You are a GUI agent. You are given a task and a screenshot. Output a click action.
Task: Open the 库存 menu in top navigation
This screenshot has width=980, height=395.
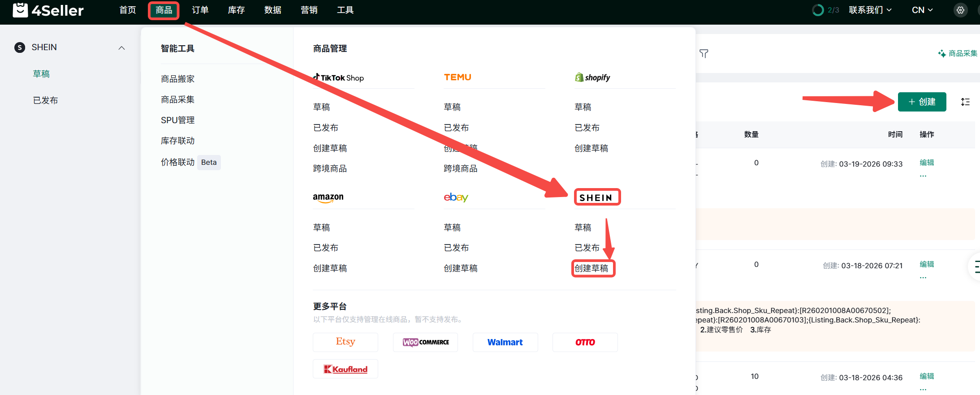(236, 10)
